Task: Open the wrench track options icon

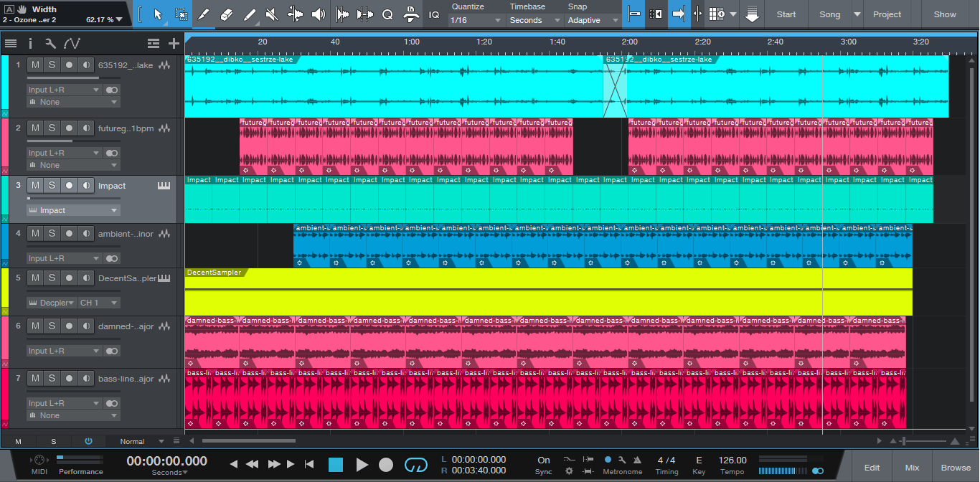Action: pos(50,44)
